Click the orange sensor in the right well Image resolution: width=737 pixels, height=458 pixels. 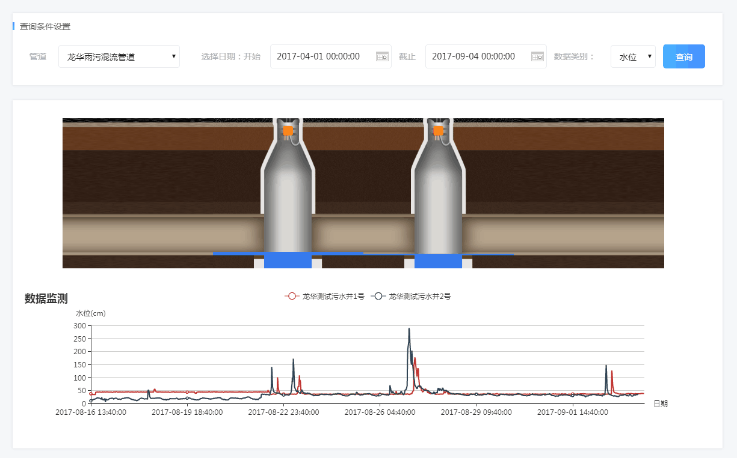click(438, 130)
